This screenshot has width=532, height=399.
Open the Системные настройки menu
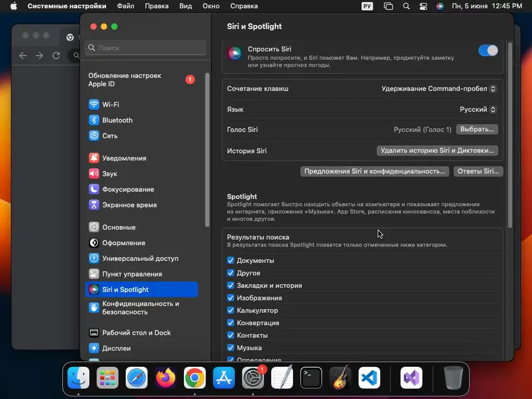[x=67, y=6]
